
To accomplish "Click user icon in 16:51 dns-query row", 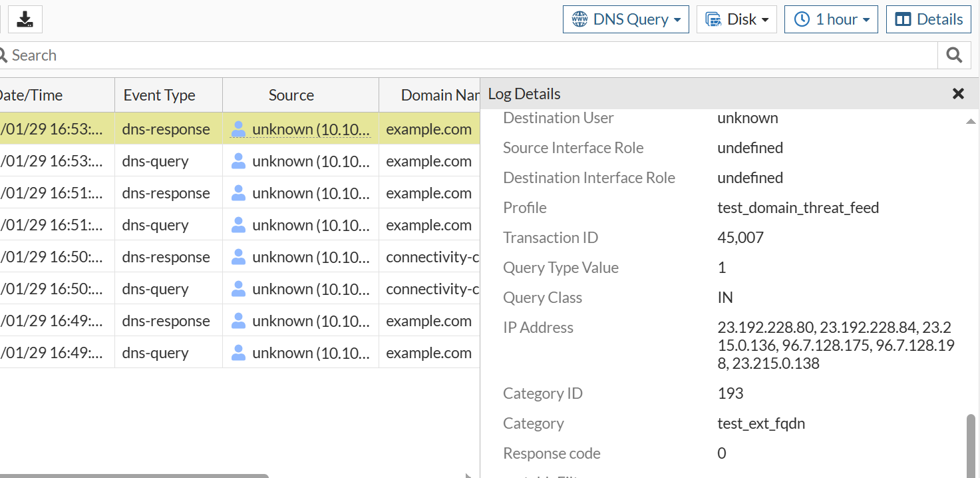I will tap(238, 225).
